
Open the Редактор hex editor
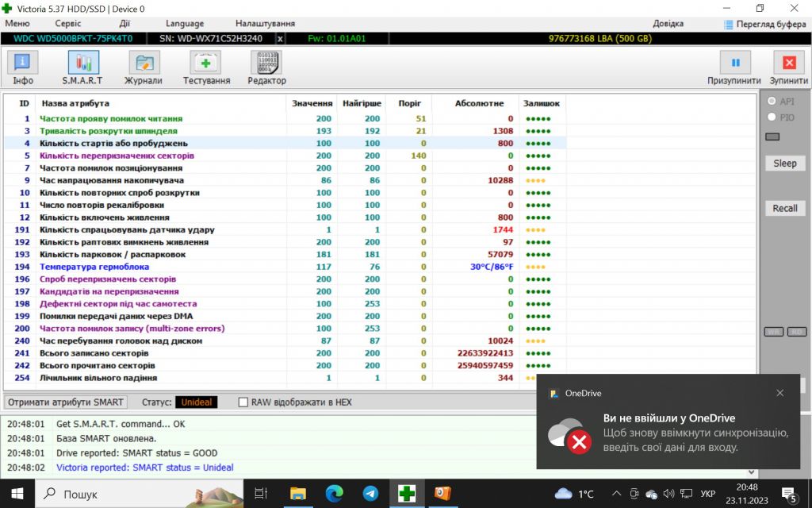pyautogui.click(x=266, y=68)
